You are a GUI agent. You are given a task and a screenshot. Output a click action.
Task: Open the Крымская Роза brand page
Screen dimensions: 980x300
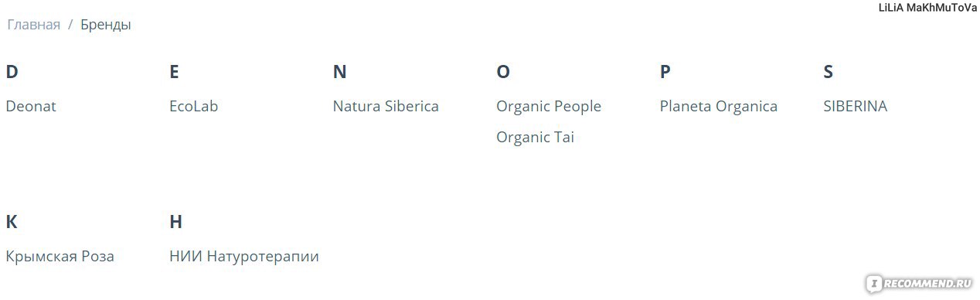[x=60, y=256]
